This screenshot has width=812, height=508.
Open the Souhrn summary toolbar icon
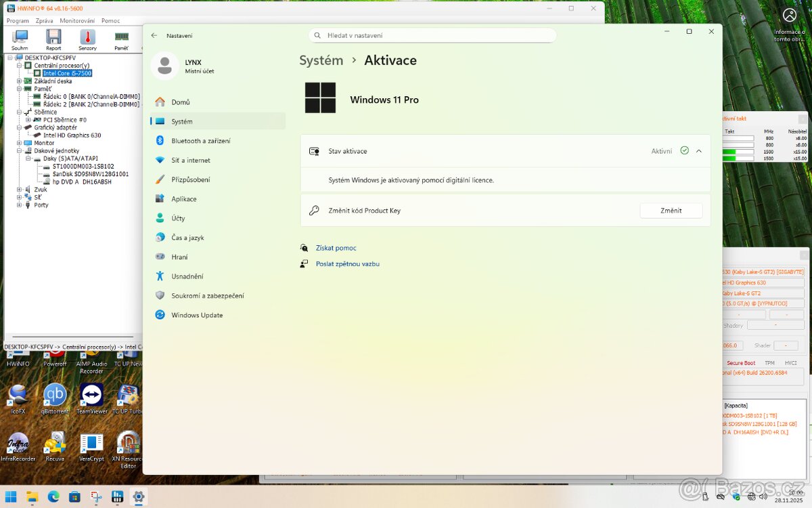coord(20,39)
